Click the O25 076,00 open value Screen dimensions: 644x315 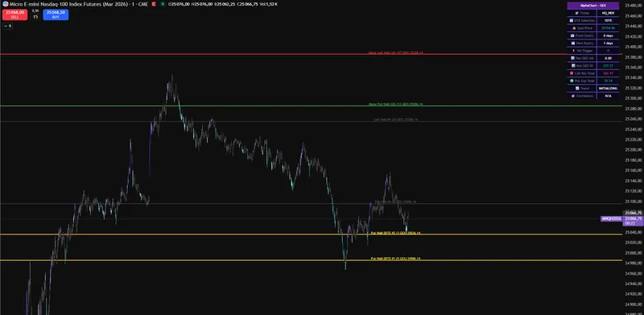click(x=179, y=4)
